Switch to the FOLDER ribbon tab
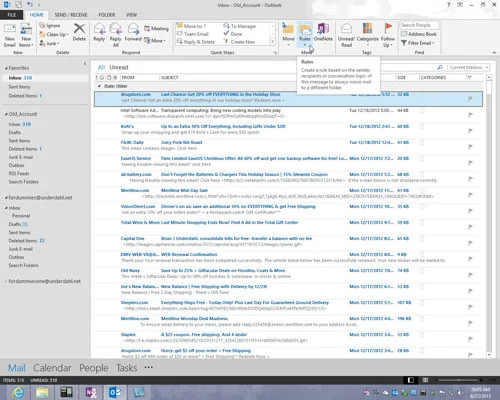The image size is (500, 400). [x=107, y=15]
